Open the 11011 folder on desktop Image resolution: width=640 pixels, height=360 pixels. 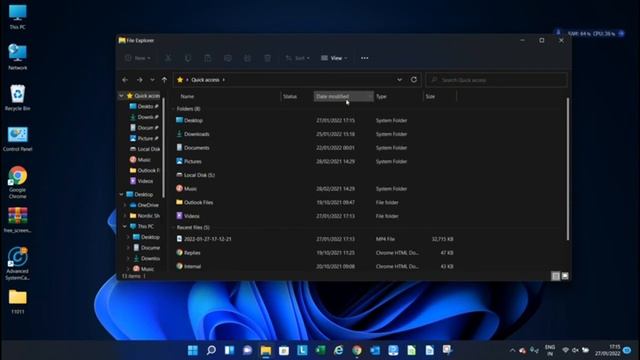coord(18,302)
